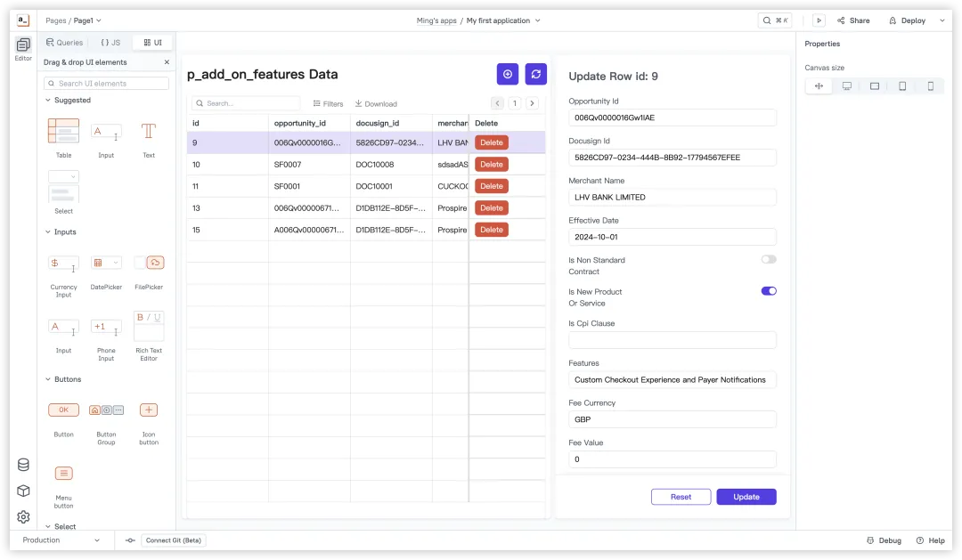Open the settings gear in left sidebar
The width and height of the screenshot is (962, 560).
coord(23,516)
